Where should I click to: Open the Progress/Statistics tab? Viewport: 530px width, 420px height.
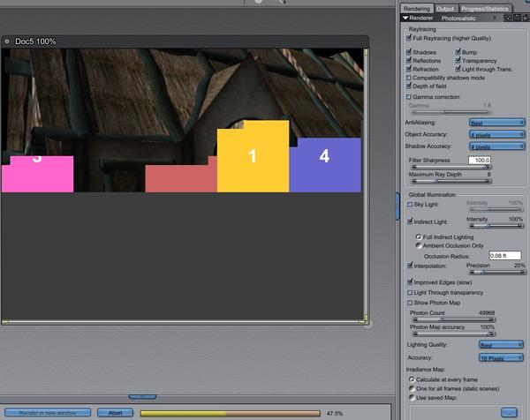(x=485, y=9)
